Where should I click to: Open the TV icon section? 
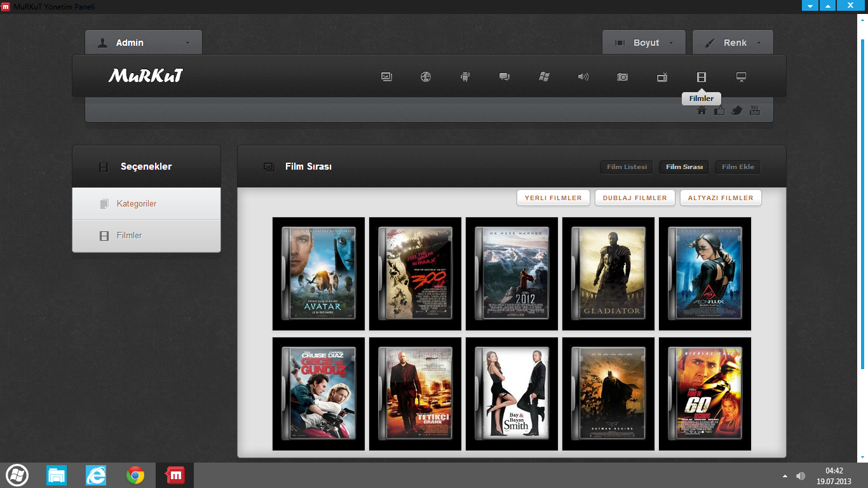(x=662, y=77)
